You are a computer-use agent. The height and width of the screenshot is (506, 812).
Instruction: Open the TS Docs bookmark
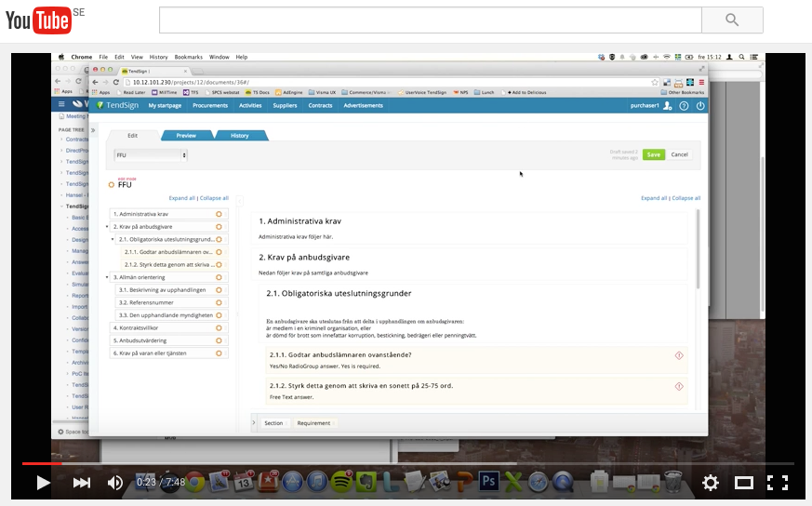(258, 92)
